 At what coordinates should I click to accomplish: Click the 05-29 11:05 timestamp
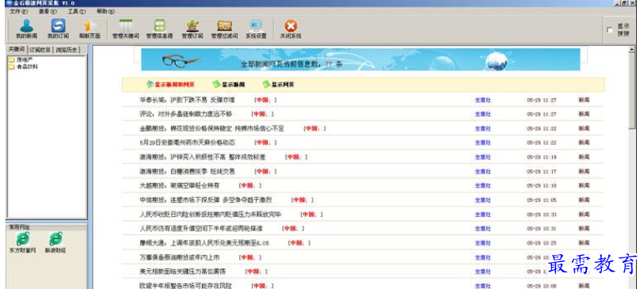pos(541,200)
